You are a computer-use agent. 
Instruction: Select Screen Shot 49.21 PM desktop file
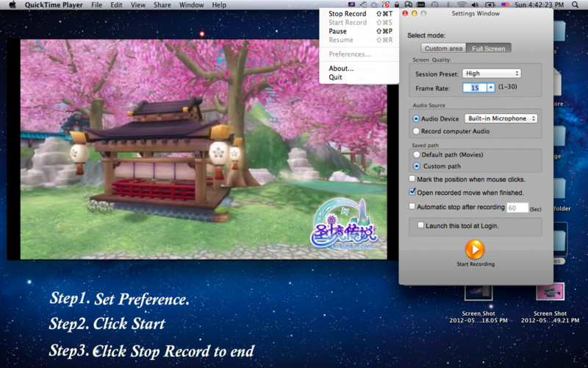tap(550, 303)
